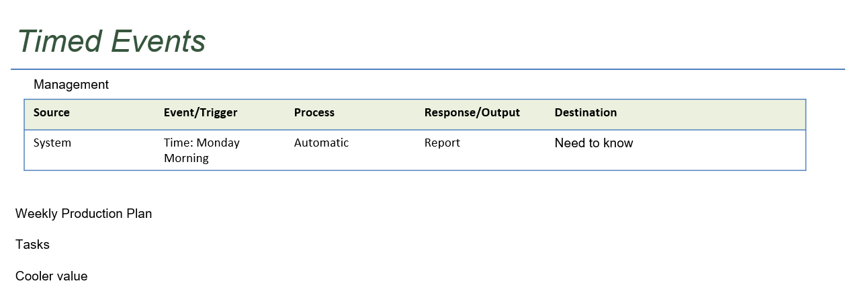Click the Destination column header
This screenshot has height=308, width=868.
click(586, 112)
